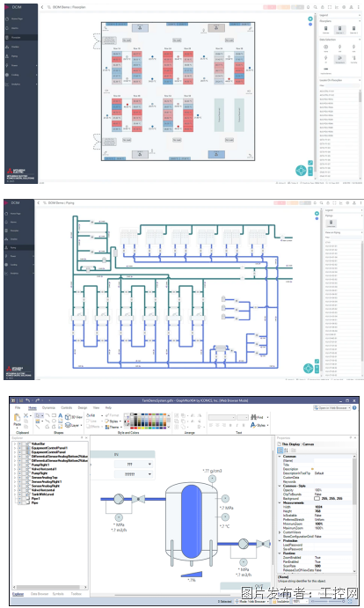The width and height of the screenshot is (364, 608).
Task: Click Background color swatch in Properties
Action: coord(317,498)
